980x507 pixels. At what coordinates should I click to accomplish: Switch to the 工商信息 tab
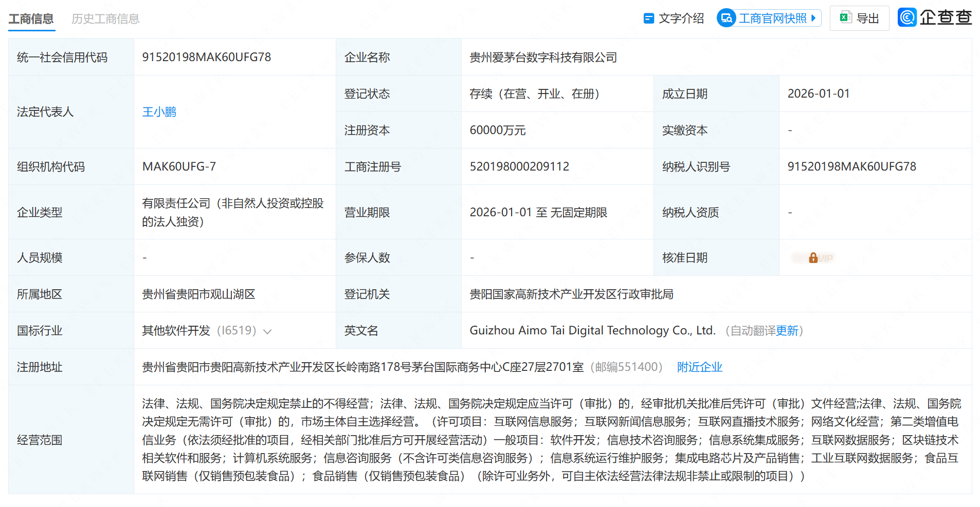(x=31, y=19)
